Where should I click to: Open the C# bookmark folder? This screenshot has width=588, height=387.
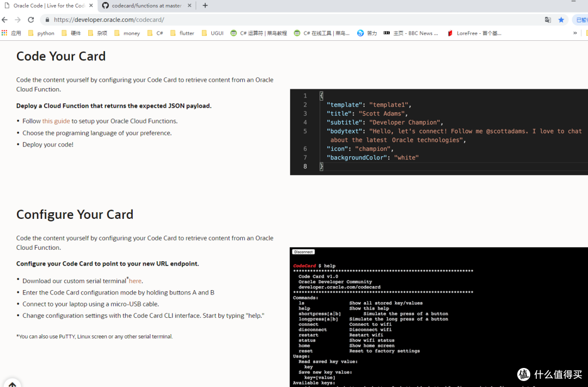[x=155, y=33]
